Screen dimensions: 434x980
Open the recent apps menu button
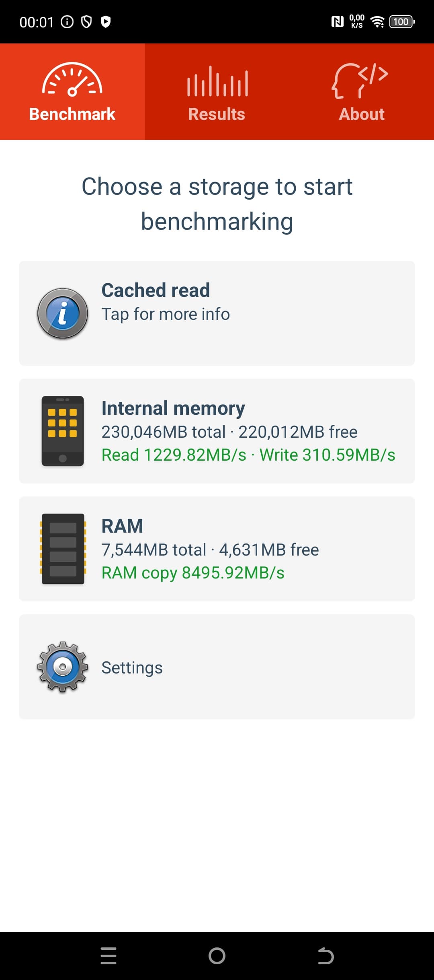pyautogui.click(x=108, y=956)
